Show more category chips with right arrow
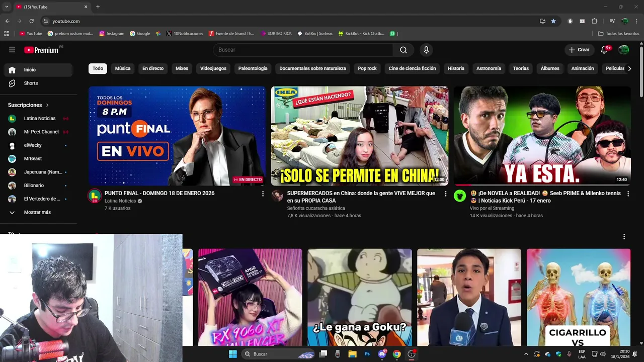This screenshot has height=362, width=644. [x=629, y=68]
